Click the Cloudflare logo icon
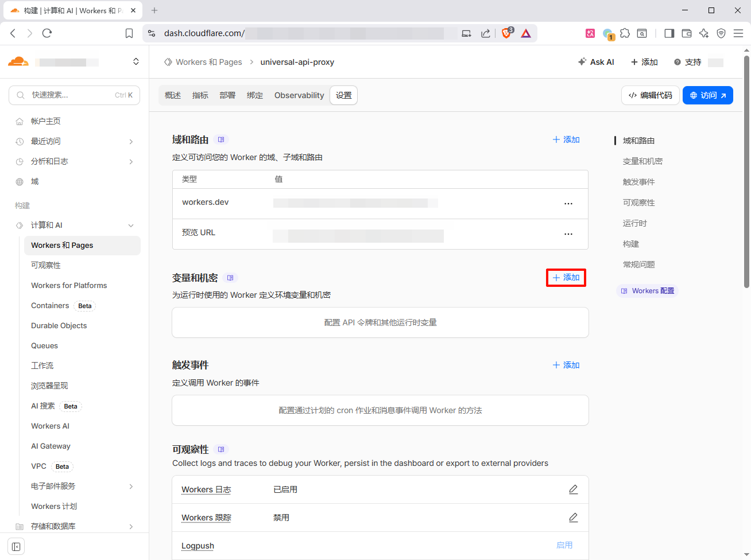Viewport: 751px width, 560px height. tap(18, 62)
